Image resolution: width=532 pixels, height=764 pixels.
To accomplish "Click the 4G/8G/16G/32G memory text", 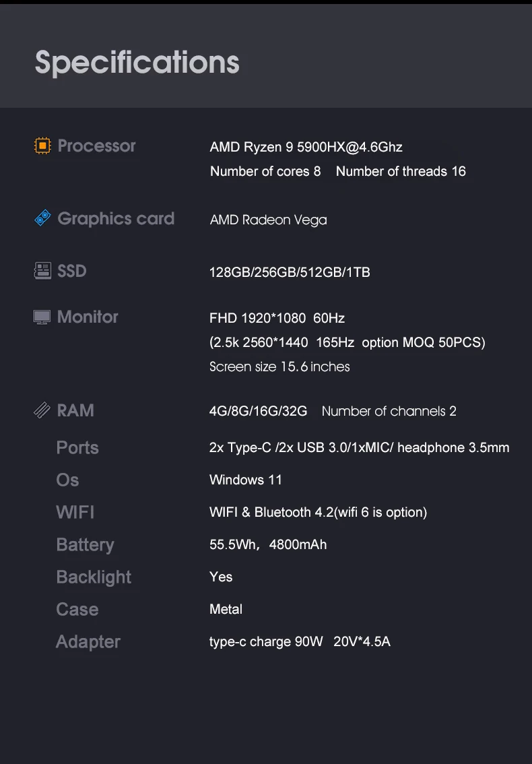I will [x=258, y=411].
